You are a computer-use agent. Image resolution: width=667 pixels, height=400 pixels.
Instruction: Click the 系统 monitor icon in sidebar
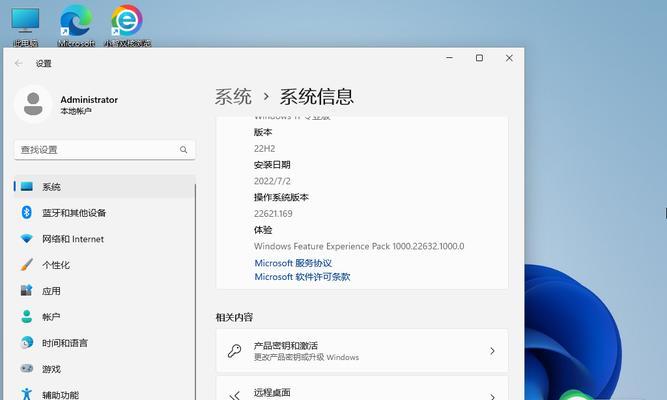coord(27,186)
